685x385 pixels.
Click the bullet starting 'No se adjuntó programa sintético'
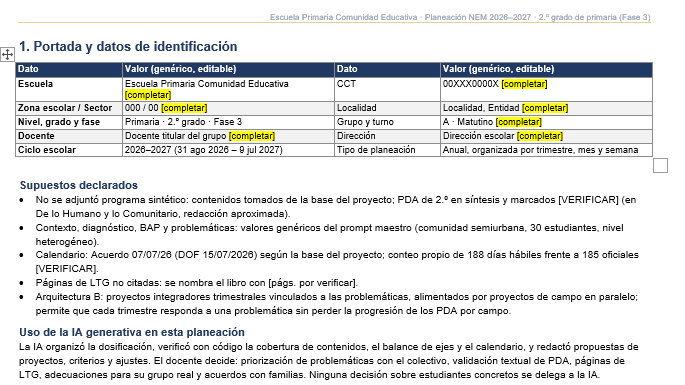pyautogui.click(x=336, y=207)
